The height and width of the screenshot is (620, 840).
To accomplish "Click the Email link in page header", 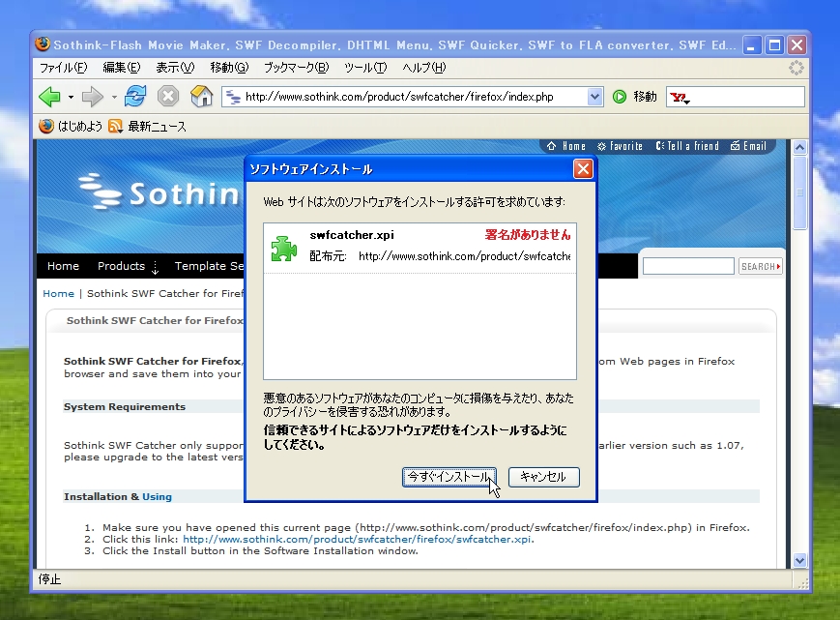I will 748,146.
